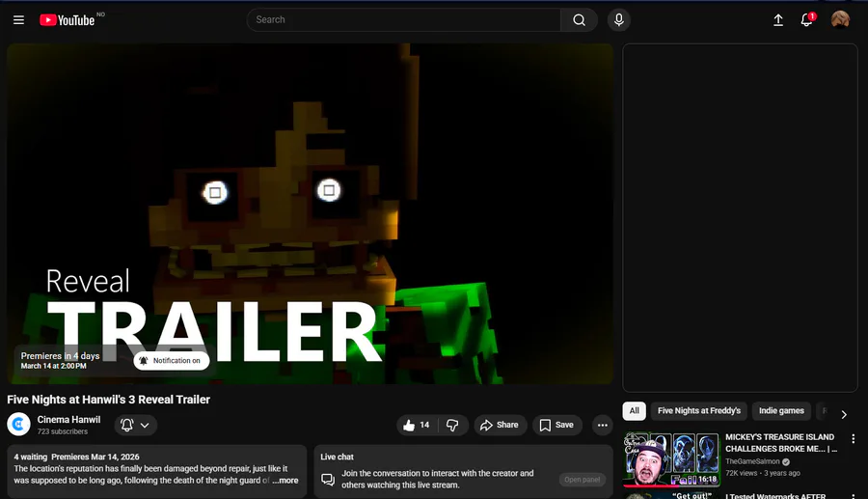868x499 pixels.
Task: Open the Cinema Hanwil channel name link
Action: coord(68,419)
